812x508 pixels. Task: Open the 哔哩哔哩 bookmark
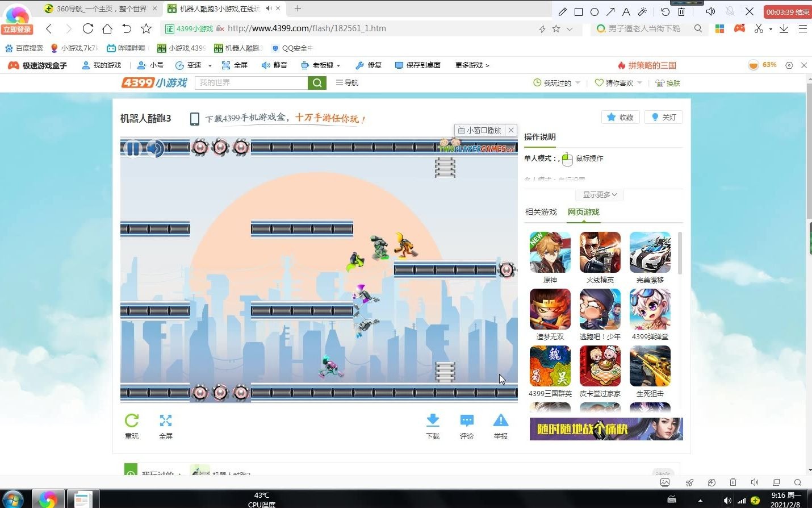(126, 48)
